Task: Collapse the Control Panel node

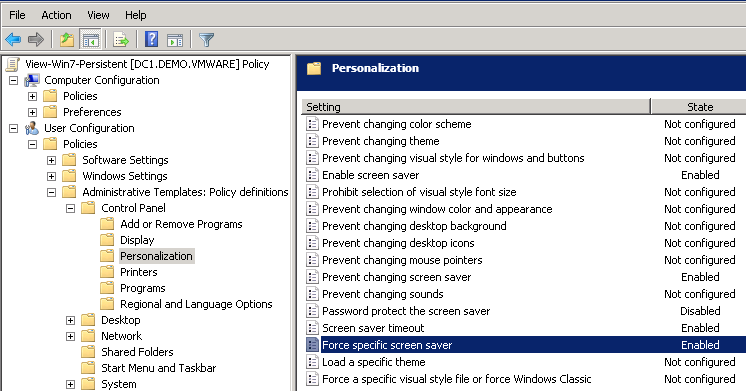Action: click(70, 208)
